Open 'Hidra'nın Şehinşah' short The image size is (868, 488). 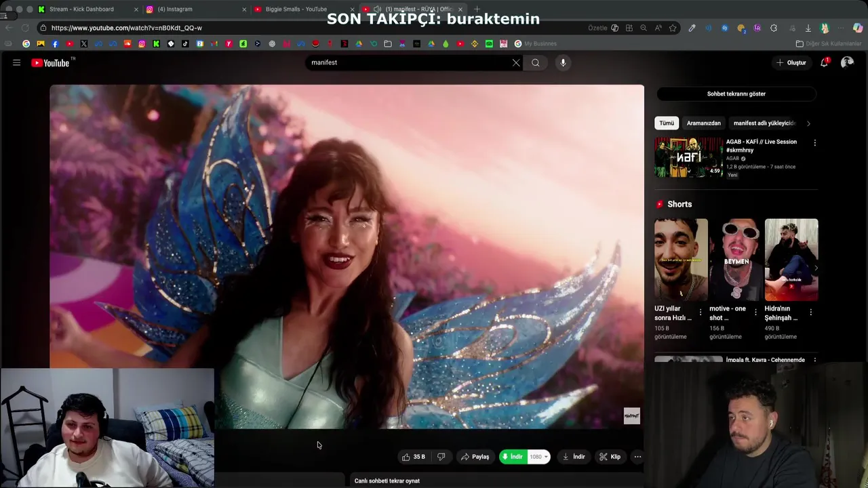791,260
